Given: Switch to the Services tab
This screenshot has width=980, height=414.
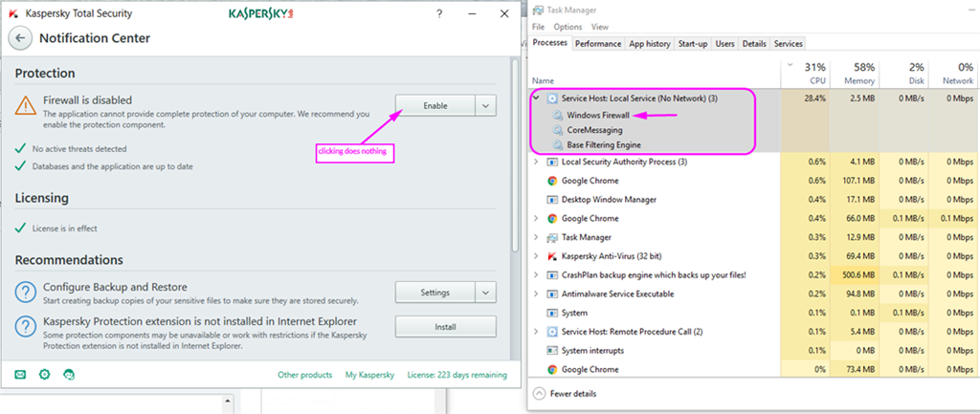Looking at the screenshot, I should [789, 44].
